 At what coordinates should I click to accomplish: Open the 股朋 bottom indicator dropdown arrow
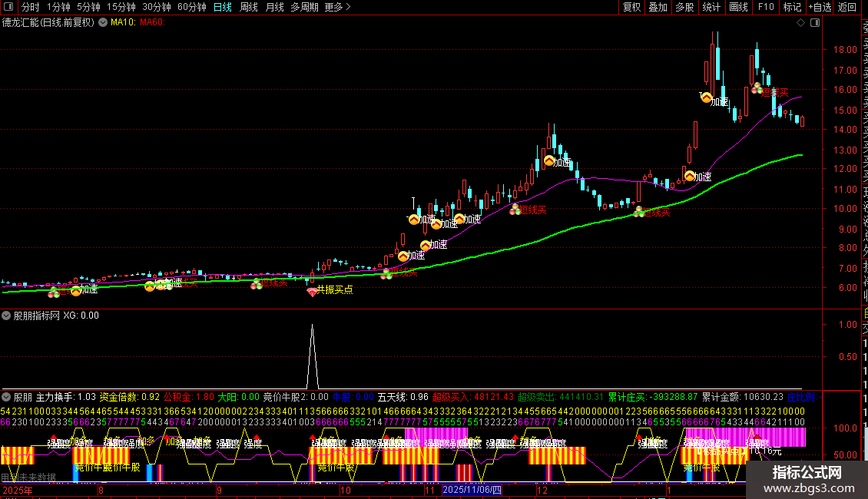click(x=6, y=397)
